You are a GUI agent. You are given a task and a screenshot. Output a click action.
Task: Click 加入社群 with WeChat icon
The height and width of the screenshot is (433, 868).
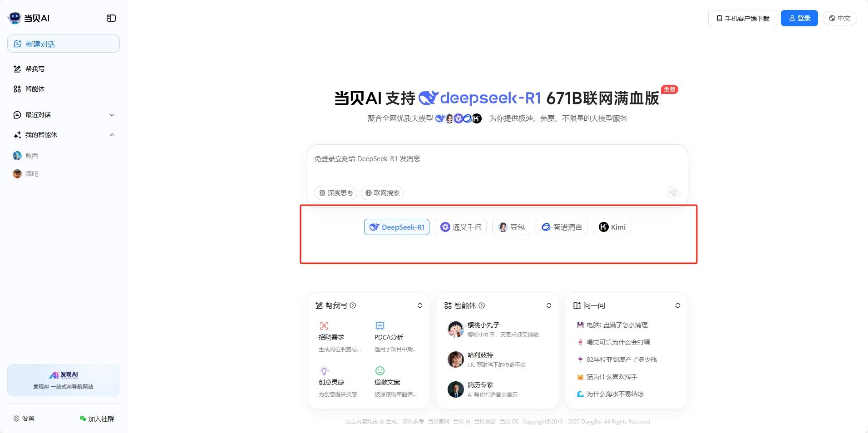(x=97, y=418)
